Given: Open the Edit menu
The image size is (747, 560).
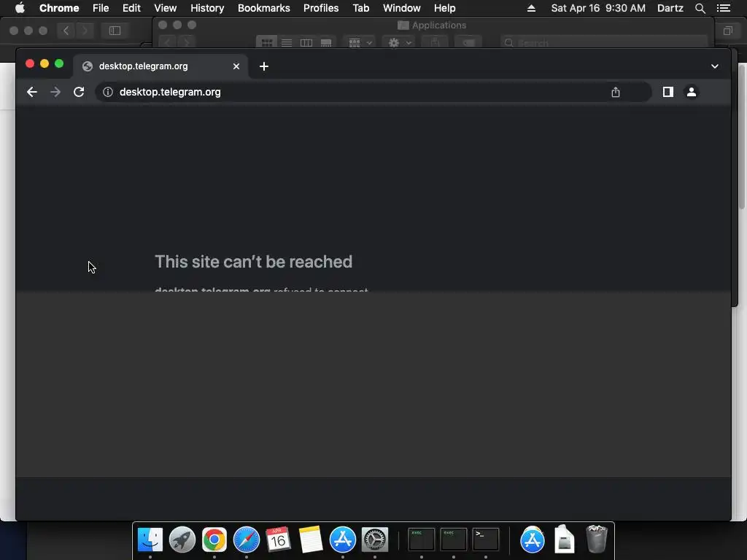Looking at the screenshot, I should click(131, 8).
